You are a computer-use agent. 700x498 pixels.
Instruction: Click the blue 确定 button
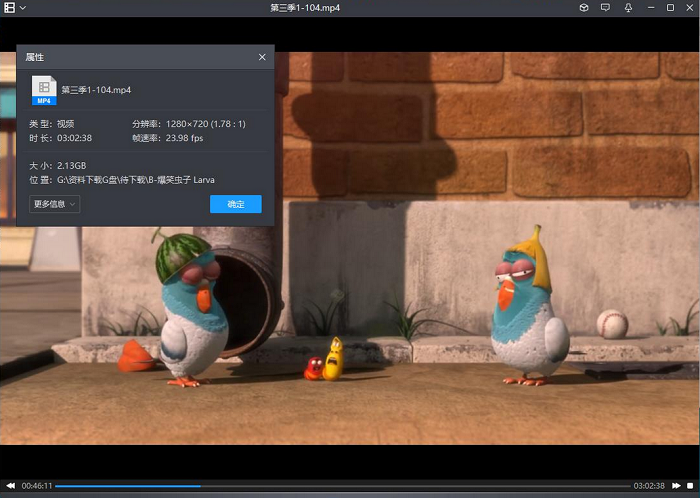[x=235, y=204]
